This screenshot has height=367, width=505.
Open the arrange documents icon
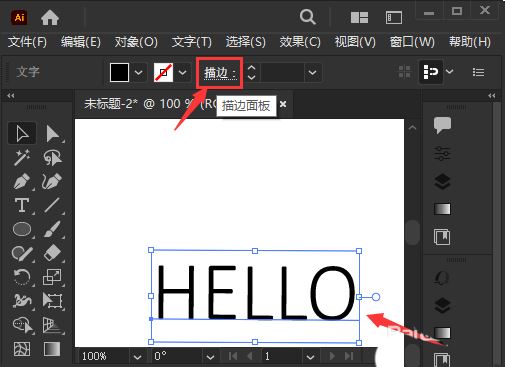(359, 17)
